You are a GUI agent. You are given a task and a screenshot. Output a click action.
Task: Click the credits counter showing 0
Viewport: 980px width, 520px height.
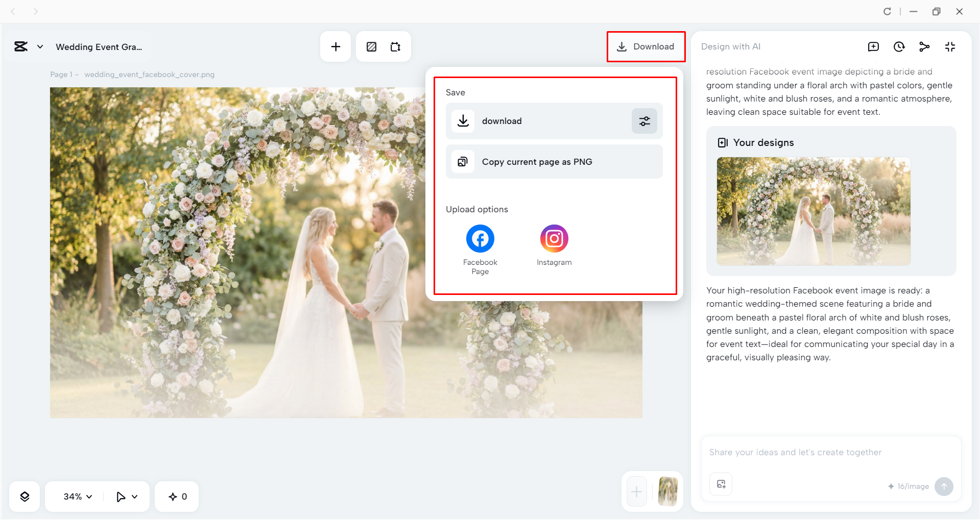[177, 497]
